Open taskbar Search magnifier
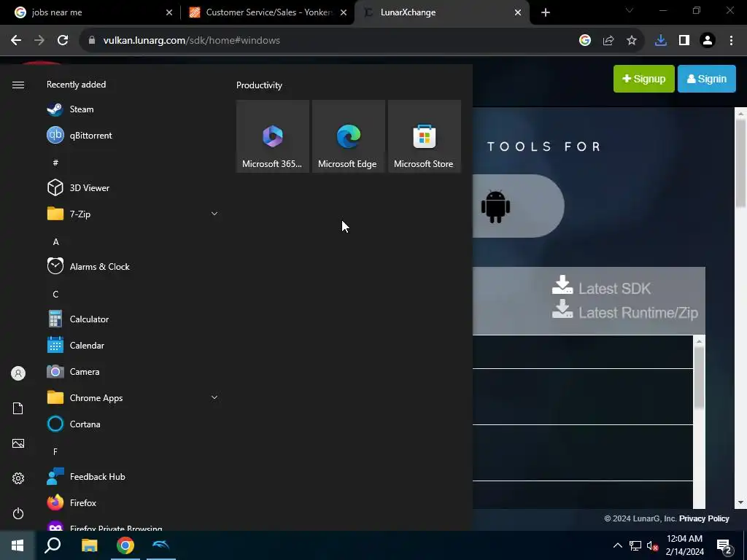Image resolution: width=747 pixels, height=560 pixels. click(53, 545)
